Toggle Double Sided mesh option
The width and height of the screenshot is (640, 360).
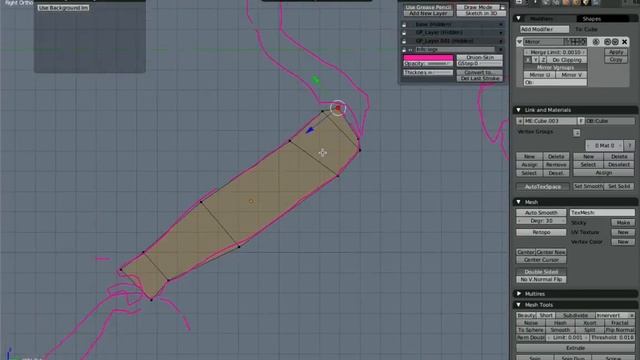tap(541, 271)
